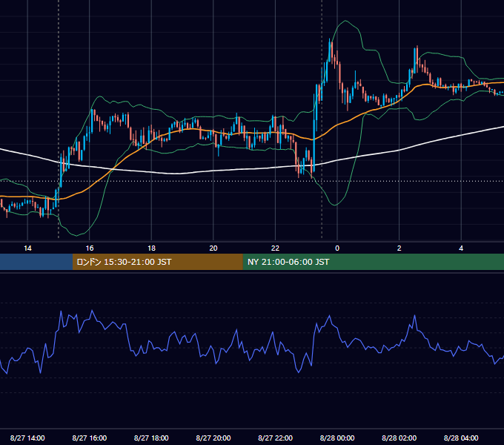Click the 22 hour axis label
This screenshot has height=445, width=504.
pos(275,248)
